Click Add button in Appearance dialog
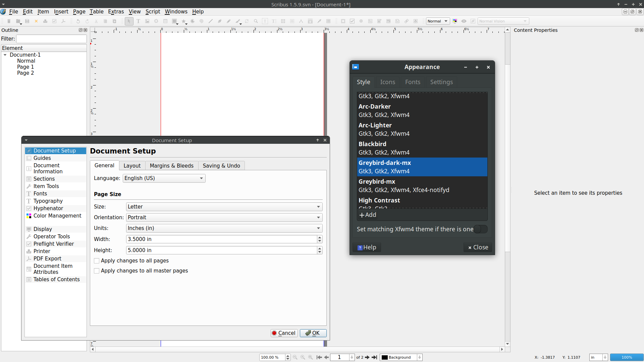Image resolution: width=644 pixels, height=362 pixels. tap(368, 215)
